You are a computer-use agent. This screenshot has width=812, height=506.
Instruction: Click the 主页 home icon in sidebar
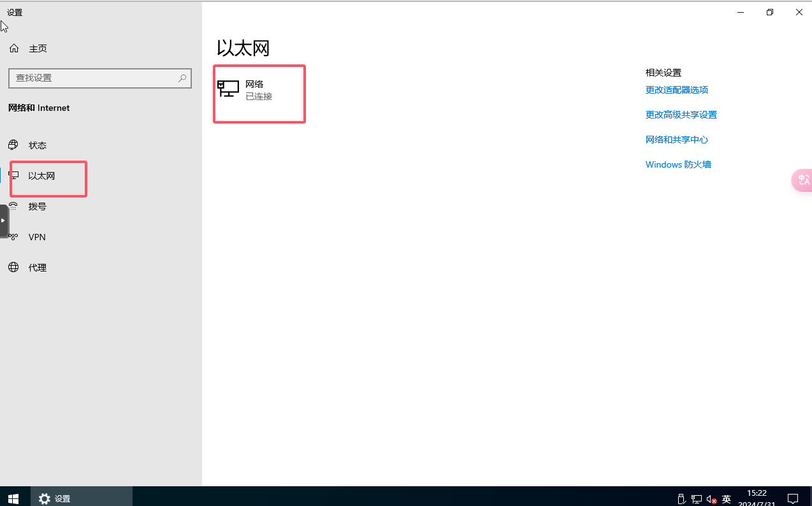[14, 48]
